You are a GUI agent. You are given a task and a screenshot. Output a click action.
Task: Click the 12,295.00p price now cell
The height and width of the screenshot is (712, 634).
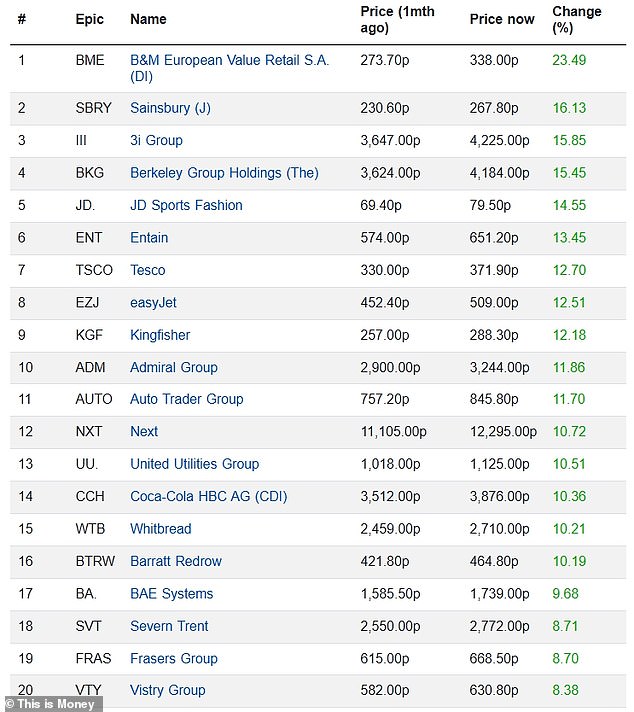coord(503,431)
